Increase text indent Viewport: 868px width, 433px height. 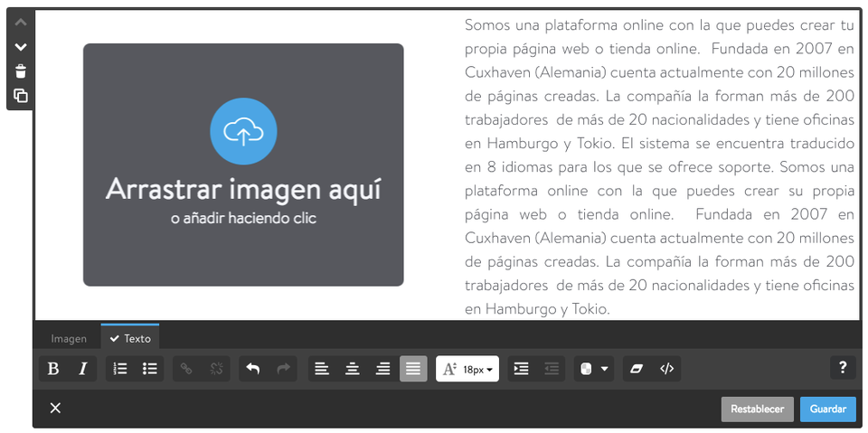[x=522, y=369]
